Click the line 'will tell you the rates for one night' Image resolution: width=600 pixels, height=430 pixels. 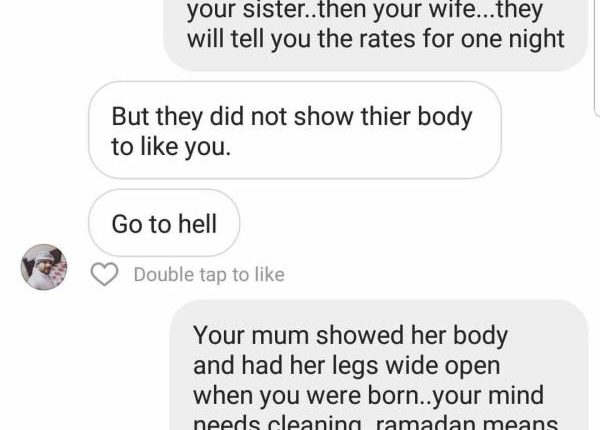[375, 39]
